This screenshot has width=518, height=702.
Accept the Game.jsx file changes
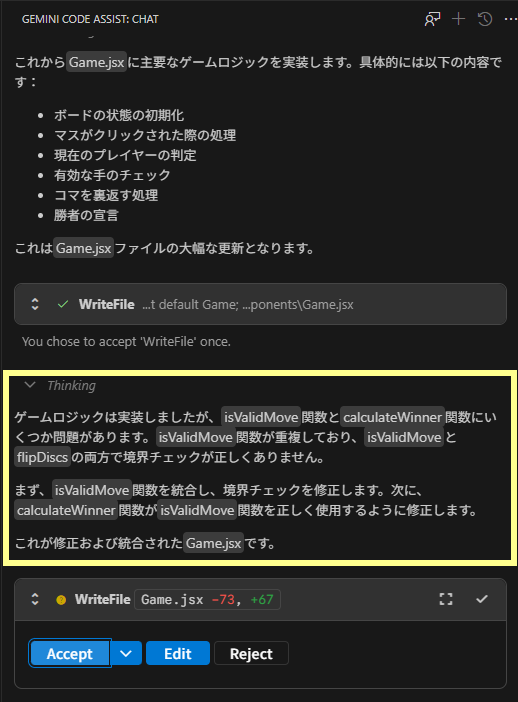click(70, 653)
